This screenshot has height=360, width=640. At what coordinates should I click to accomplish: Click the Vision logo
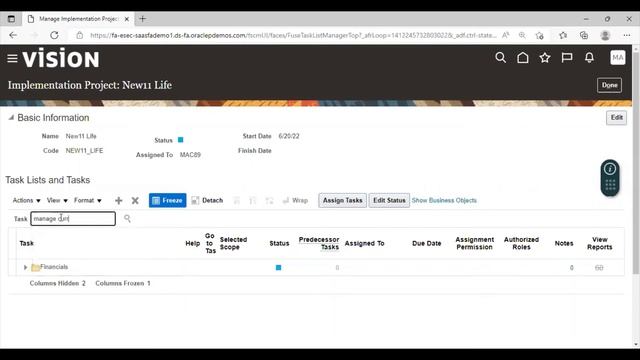[x=61, y=58]
